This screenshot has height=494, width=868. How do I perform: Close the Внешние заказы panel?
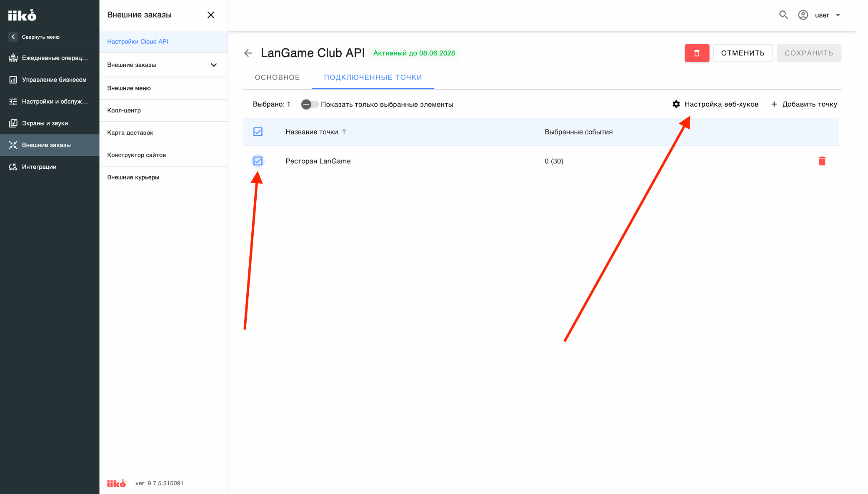click(211, 15)
